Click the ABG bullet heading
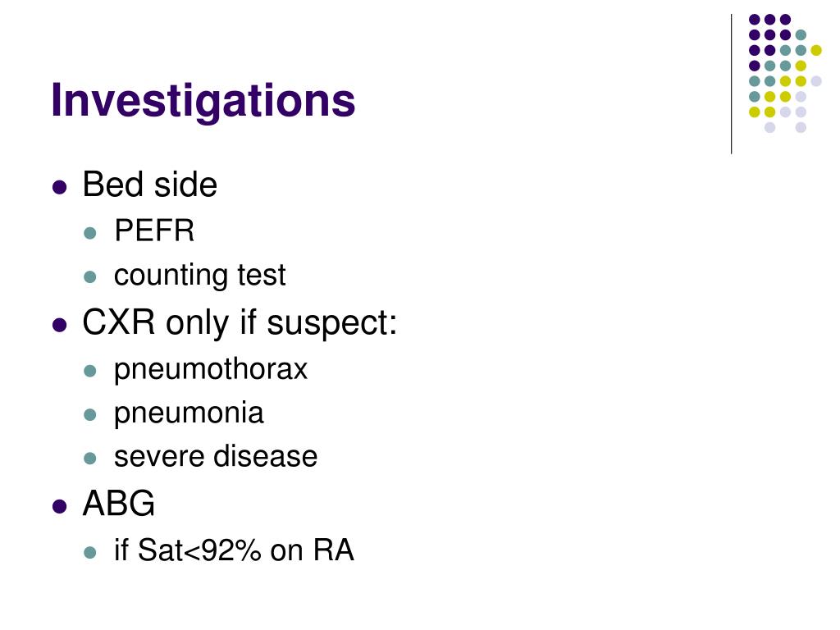Screen dimensions: 840x630 pos(118,504)
